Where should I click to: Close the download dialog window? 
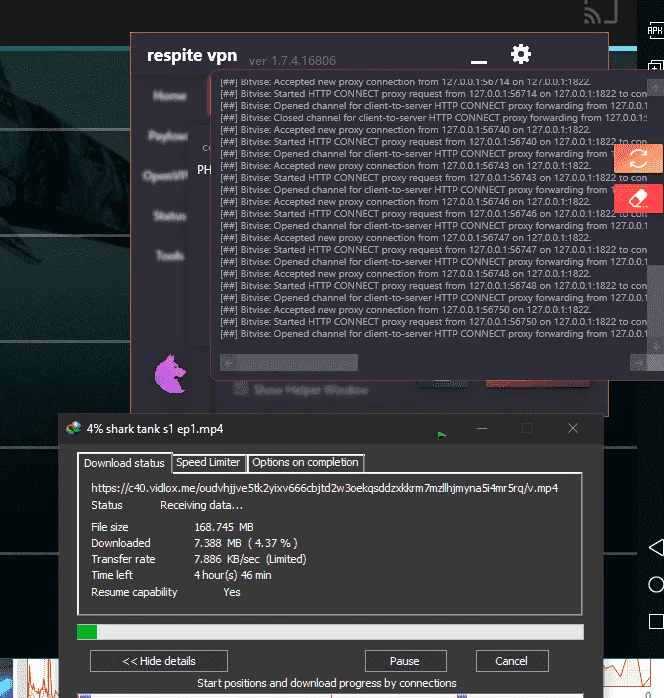pyautogui.click(x=573, y=428)
